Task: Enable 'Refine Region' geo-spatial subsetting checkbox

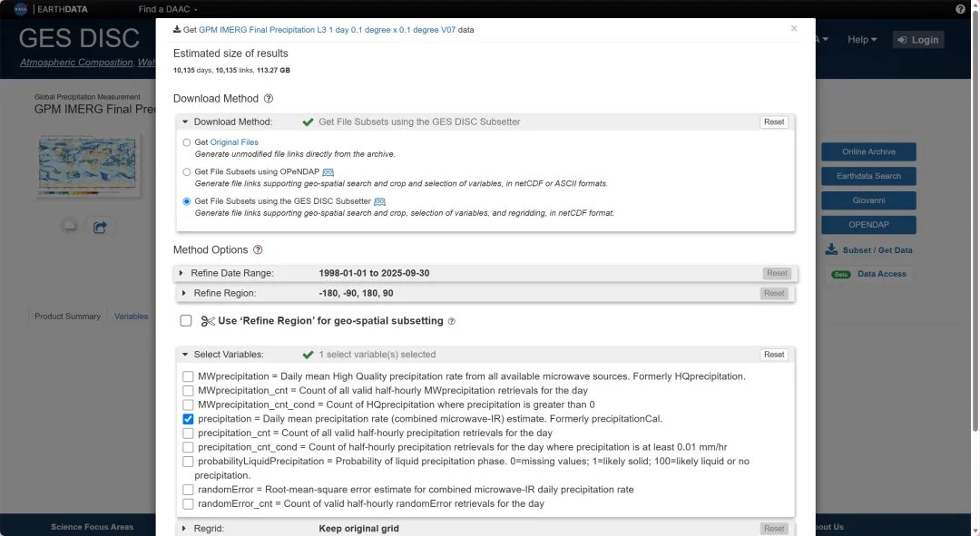Action: [186, 320]
